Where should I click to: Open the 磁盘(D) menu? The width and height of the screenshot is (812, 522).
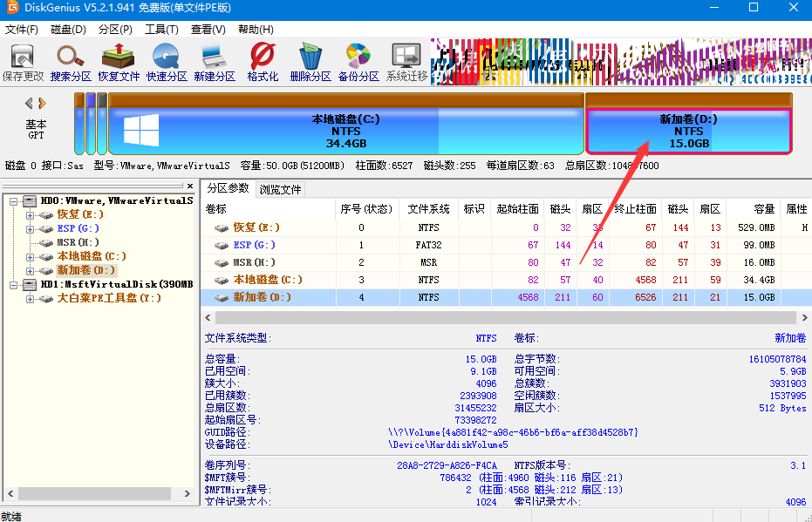pyautogui.click(x=68, y=29)
